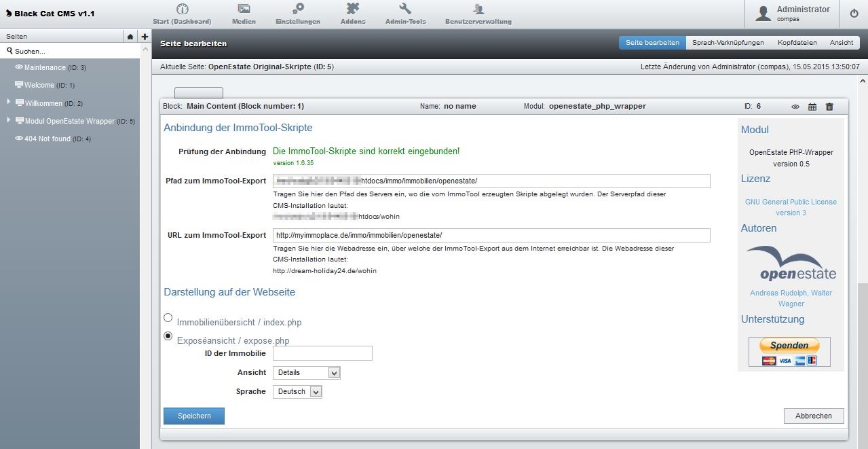Switch to Kopfdateien tab
The width and height of the screenshot is (868, 449).
coord(797,43)
